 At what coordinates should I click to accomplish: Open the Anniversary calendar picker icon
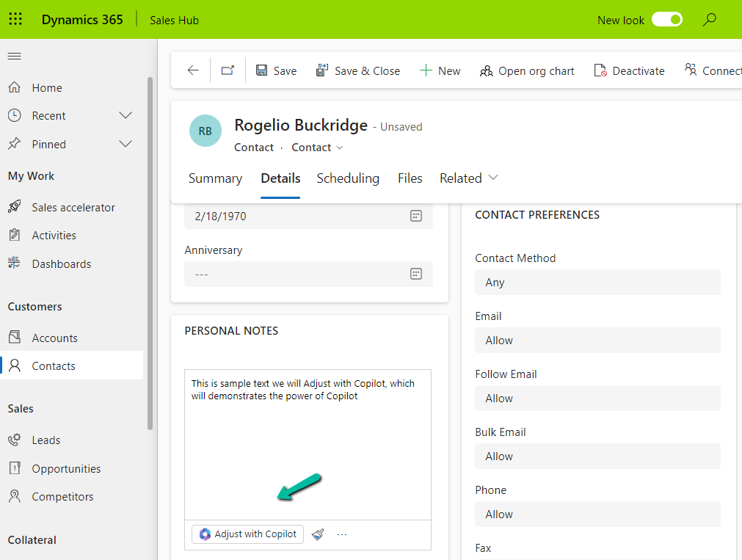(x=415, y=274)
